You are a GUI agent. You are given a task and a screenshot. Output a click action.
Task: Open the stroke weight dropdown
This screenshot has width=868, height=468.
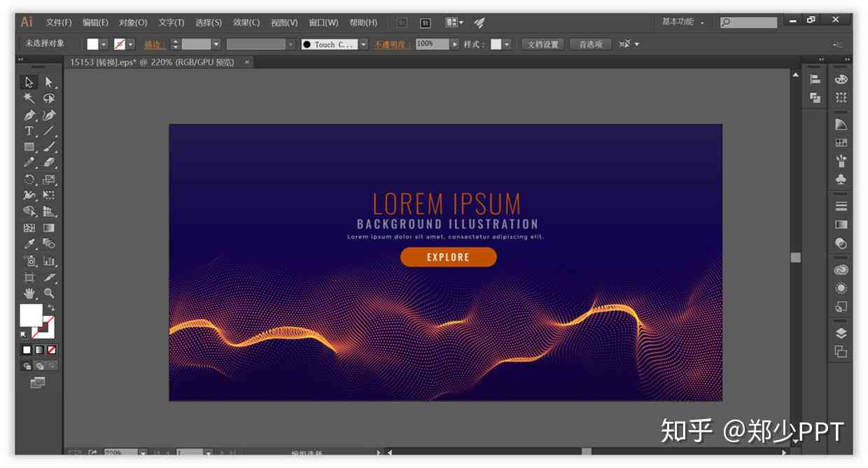pyautogui.click(x=216, y=44)
